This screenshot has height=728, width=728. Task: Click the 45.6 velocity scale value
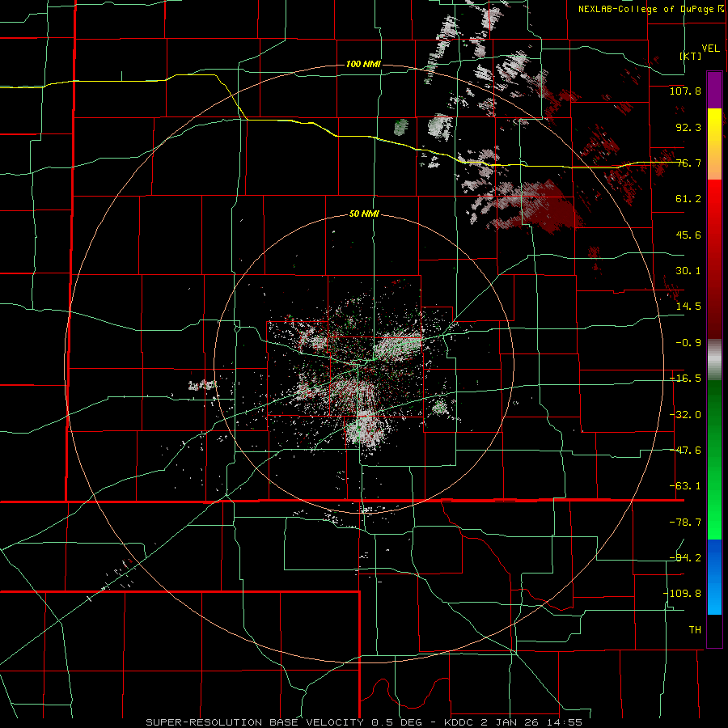pos(688,235)
